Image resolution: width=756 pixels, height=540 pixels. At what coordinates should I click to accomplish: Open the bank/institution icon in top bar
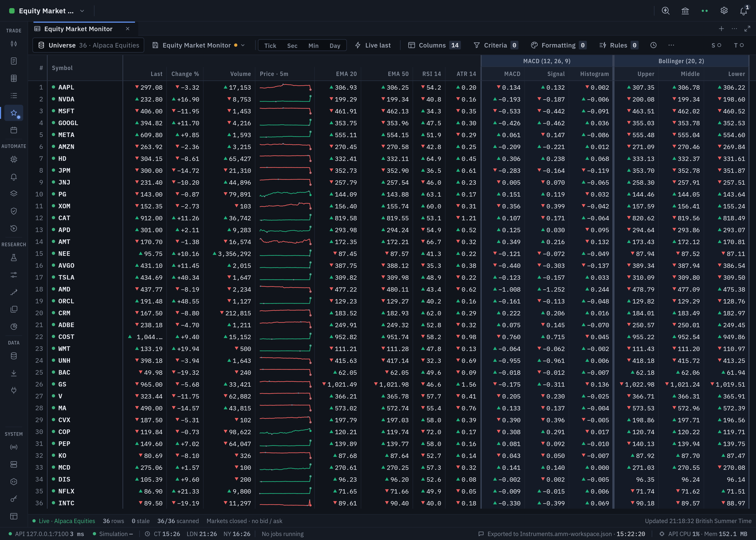coord(685,11)
